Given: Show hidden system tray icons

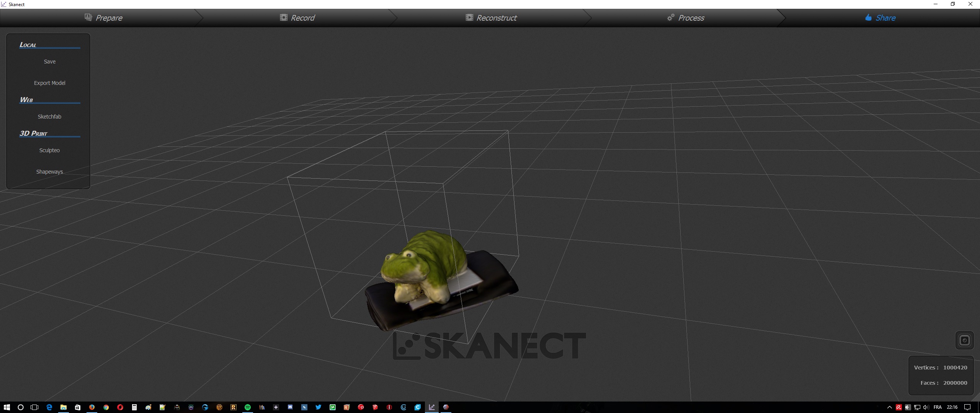Looking at the screenshot, I should [x=889, y=407].
